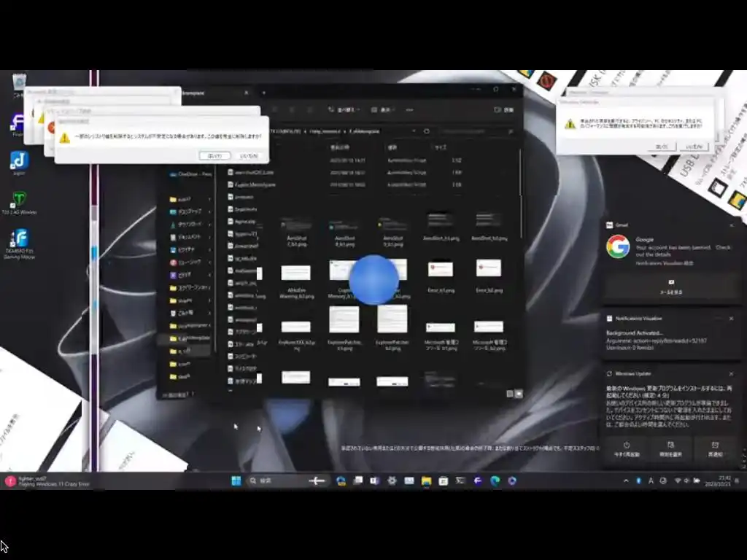Click the Google logo in Gmail notification
747x560 pixels.
[618, 246]
